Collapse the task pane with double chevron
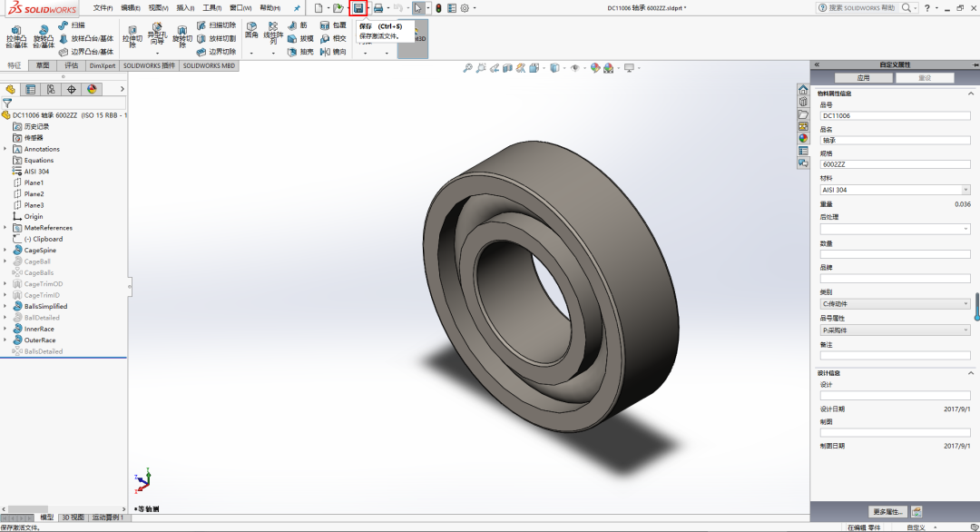Image resolution: width=980 pixels, height=532 pixels. tap(817, 64)
